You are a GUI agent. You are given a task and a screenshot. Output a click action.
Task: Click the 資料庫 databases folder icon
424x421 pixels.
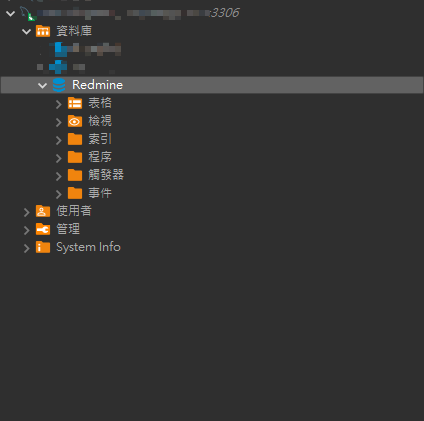[x=43, y=31]
